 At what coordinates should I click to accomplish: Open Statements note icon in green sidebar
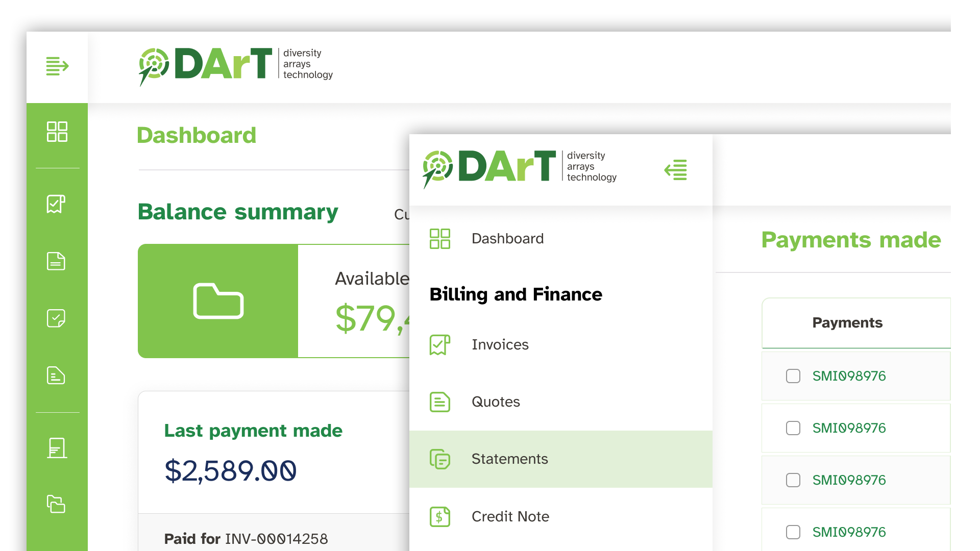[x=56, y=318]
